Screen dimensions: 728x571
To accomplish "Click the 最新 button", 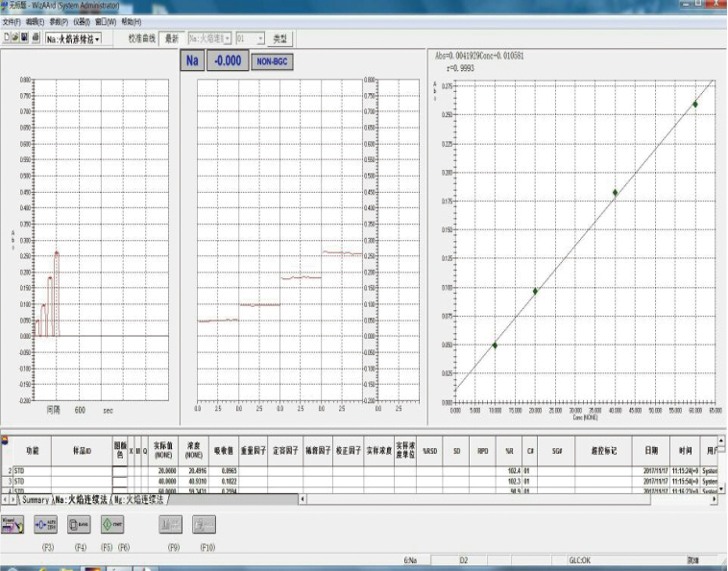I will [x=172, y=38].
